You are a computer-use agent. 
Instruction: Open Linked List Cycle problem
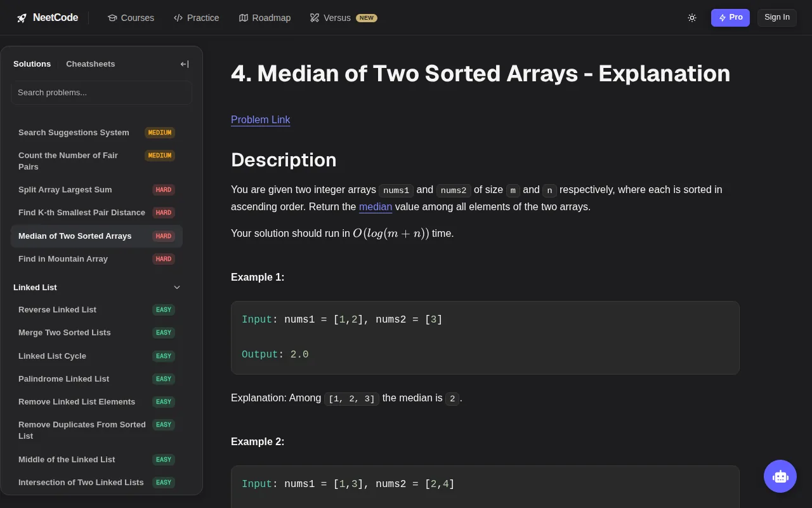click(x=96, y=356)
